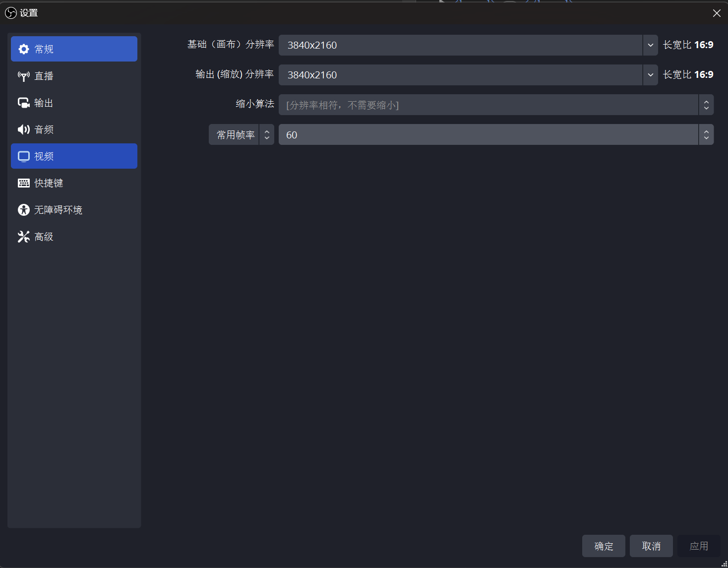The width and height of the screenshot is (728, 568).
Task: Click the gear icon for 常规 settings
Action: [x=23, y=49]
